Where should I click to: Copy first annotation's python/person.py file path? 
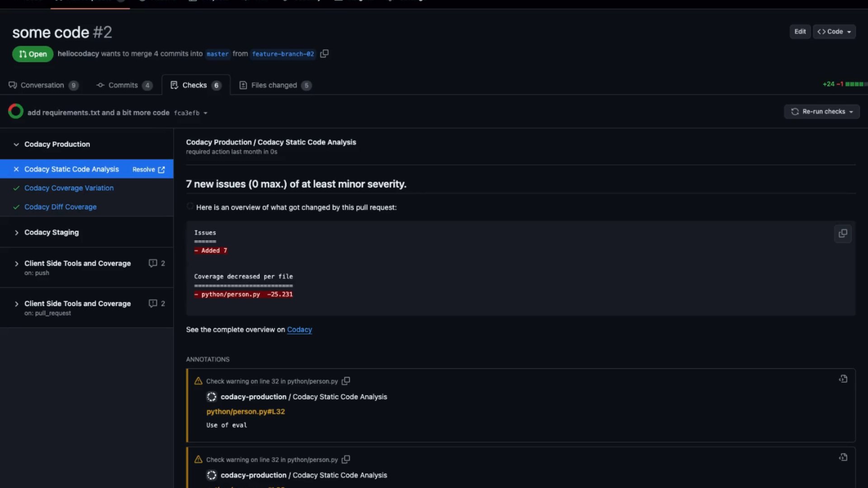point(346,381)
